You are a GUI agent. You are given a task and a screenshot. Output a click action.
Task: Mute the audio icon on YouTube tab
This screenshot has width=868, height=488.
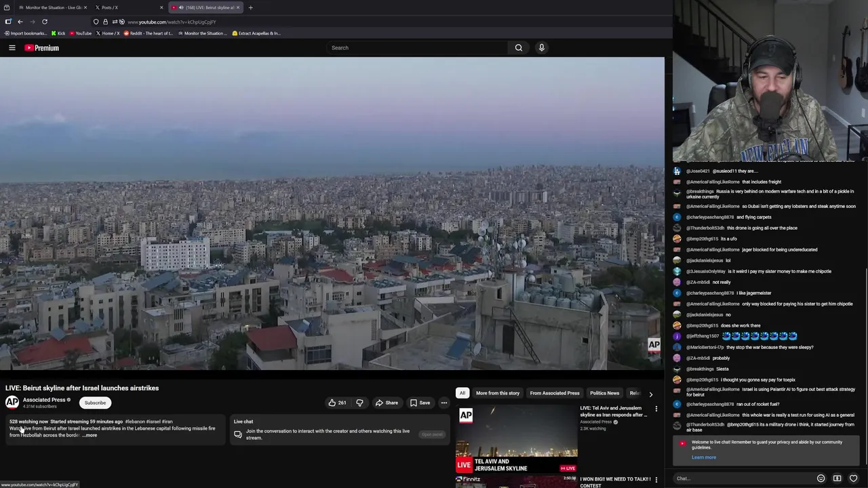click(180, 7)
